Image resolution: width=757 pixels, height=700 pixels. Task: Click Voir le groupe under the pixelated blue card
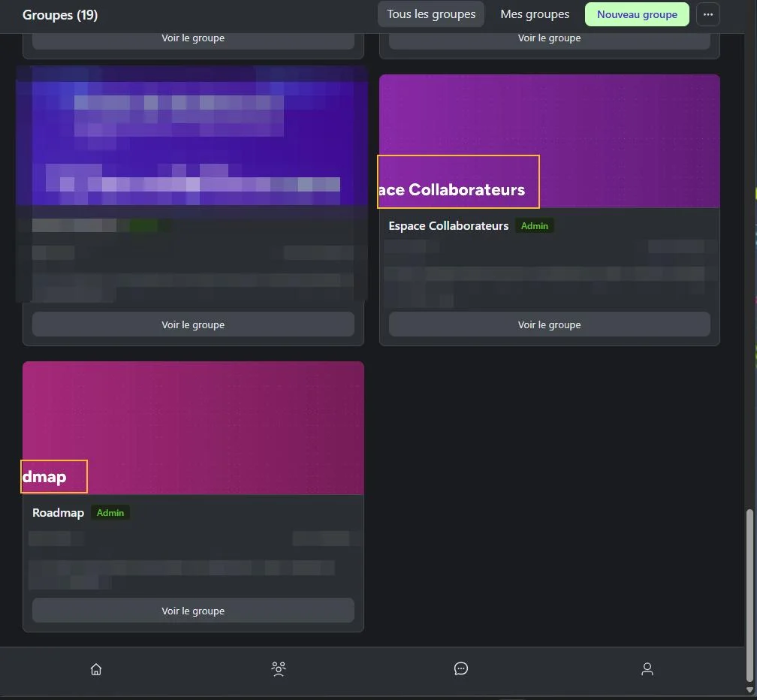(193, 324)
